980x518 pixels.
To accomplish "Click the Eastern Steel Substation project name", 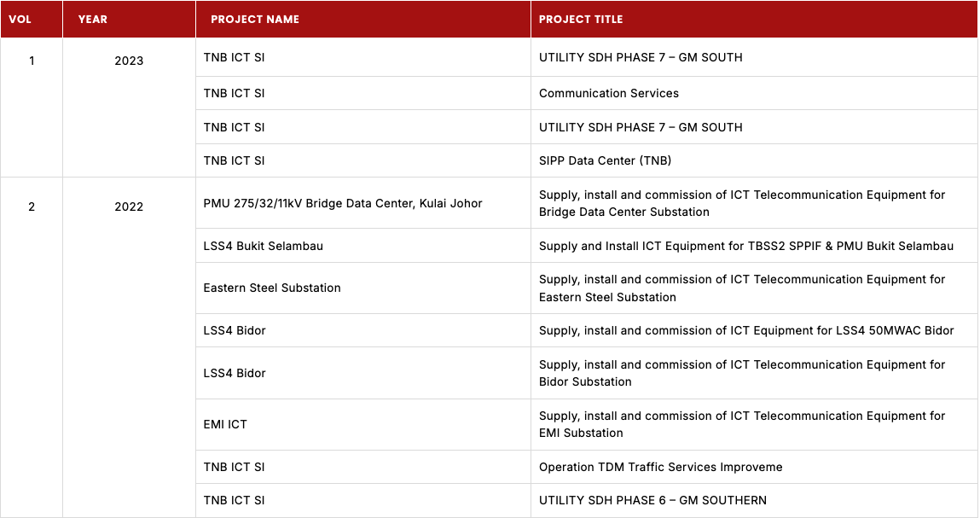I will 271,288.
